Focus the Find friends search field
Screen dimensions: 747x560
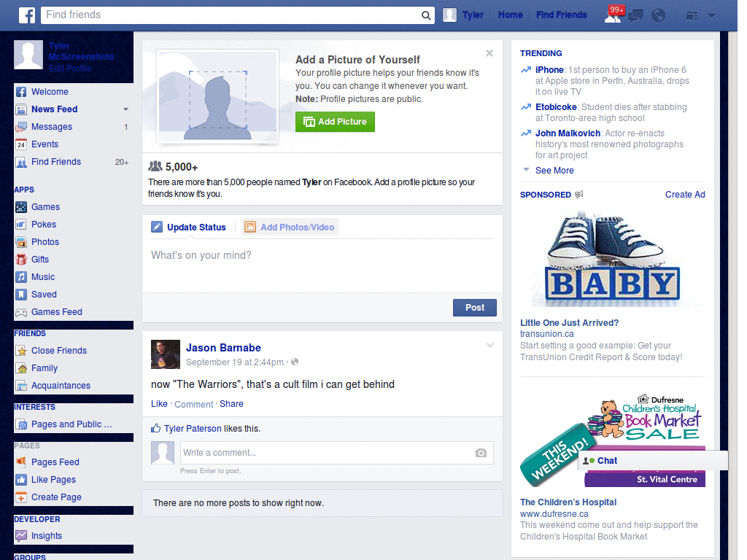233,15
